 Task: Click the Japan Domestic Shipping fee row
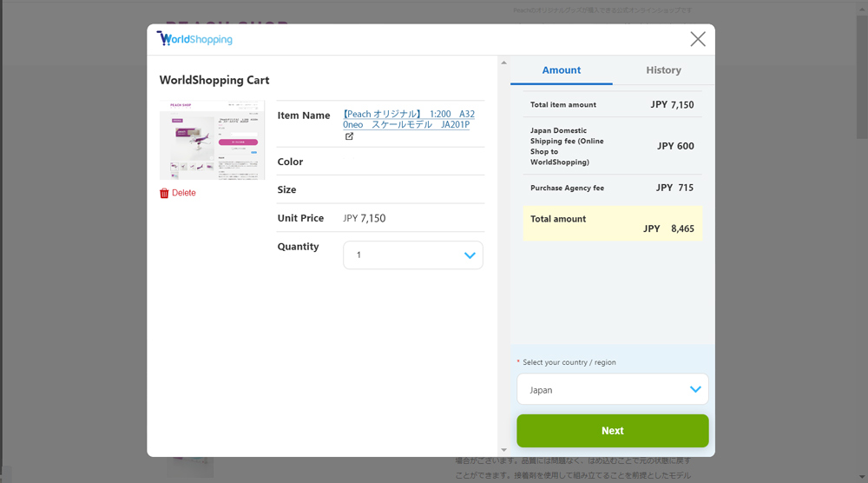click(612, 146)
